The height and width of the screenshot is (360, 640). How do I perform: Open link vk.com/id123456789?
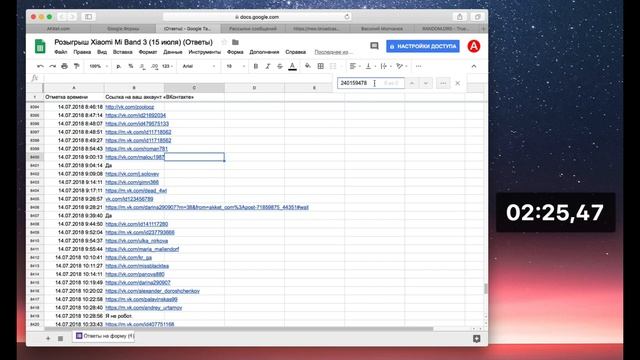[x=129, y=199]
